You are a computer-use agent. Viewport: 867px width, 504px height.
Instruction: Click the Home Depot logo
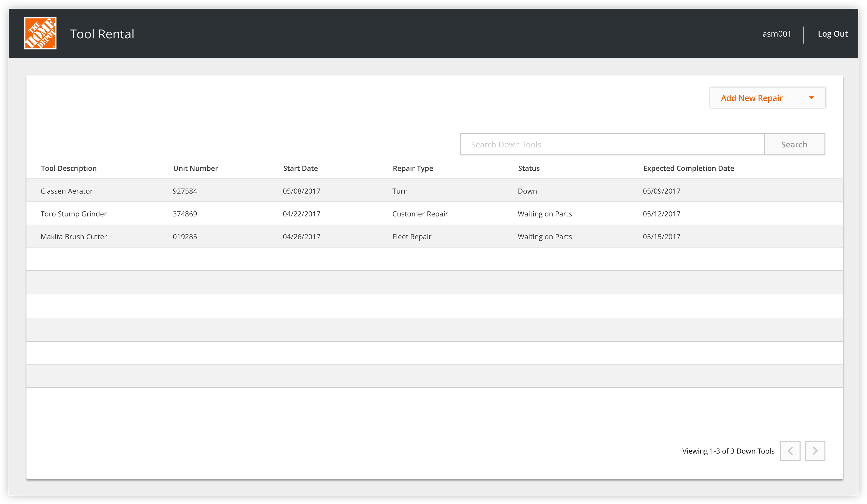click(x=40, y=33)
